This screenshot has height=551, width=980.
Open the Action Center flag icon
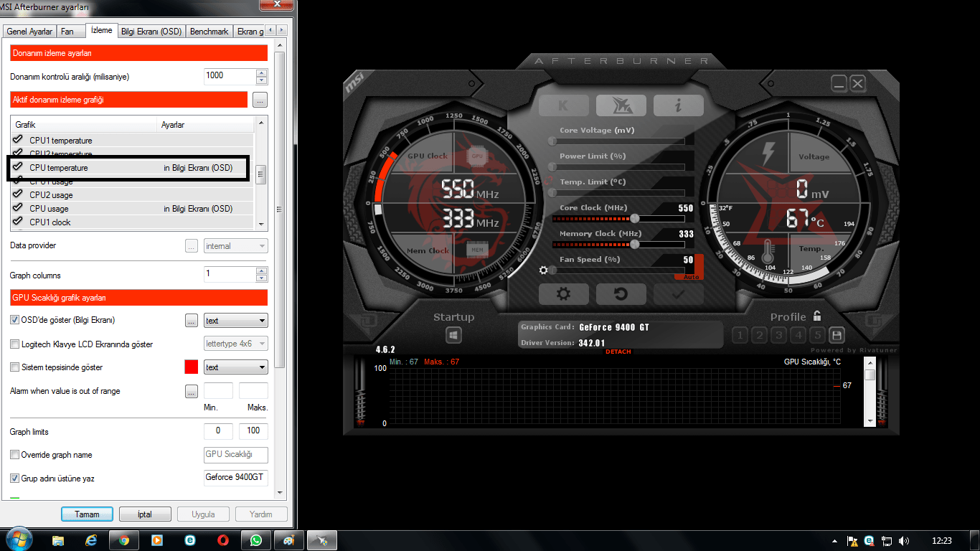point(852,540)
